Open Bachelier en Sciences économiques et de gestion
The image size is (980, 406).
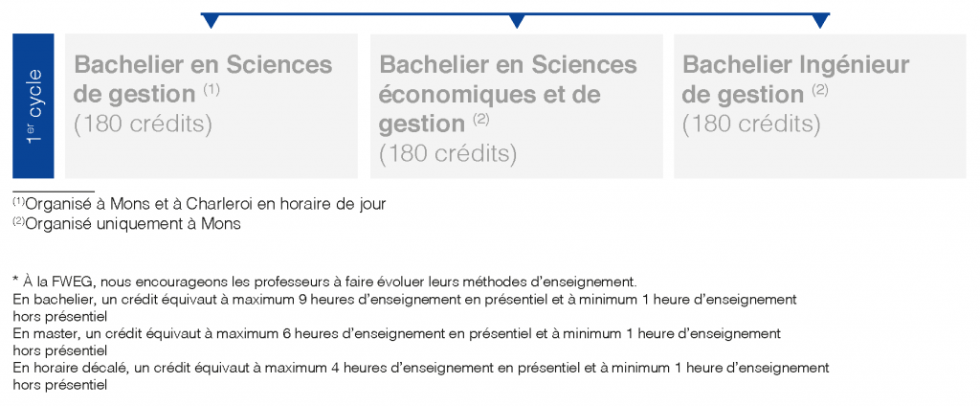coord(516,105)
